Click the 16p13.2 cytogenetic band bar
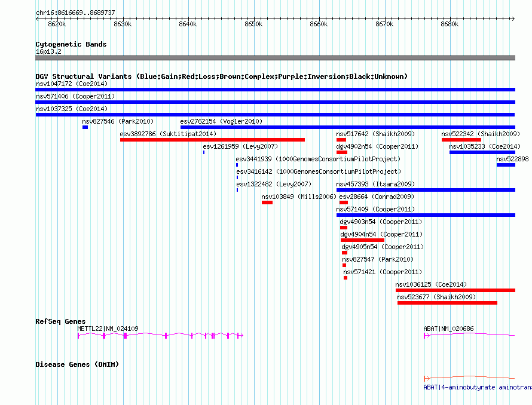Viewport: 532px width, 405px height. click(275, 58)
